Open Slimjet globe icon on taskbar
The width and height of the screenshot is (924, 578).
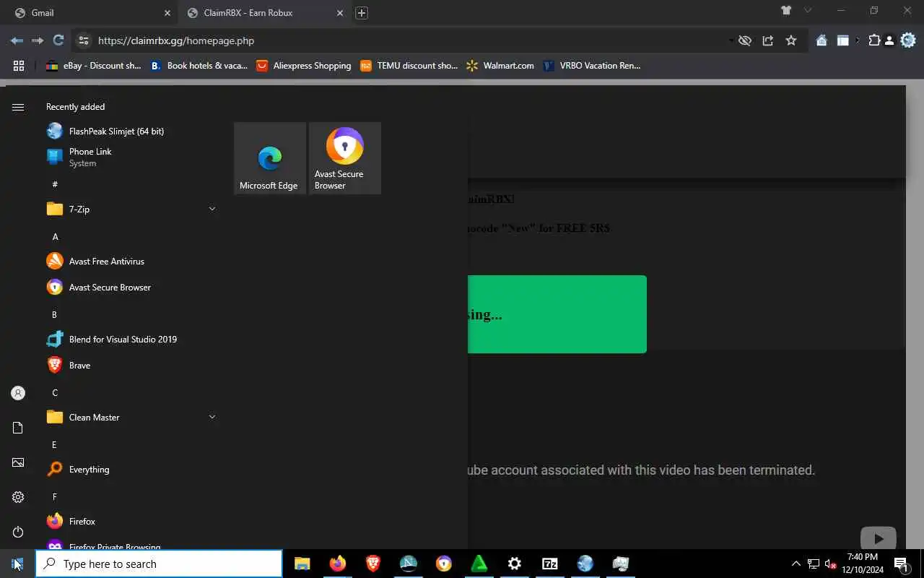pyautogui.click(x=585, y=564)
